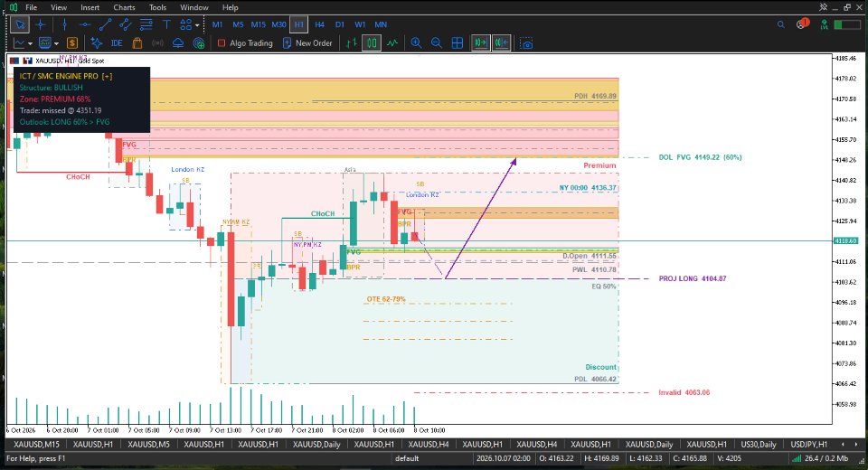Open the search magnifier at top right
Viewport: 868px width, 470px height.
pos(780,24)
